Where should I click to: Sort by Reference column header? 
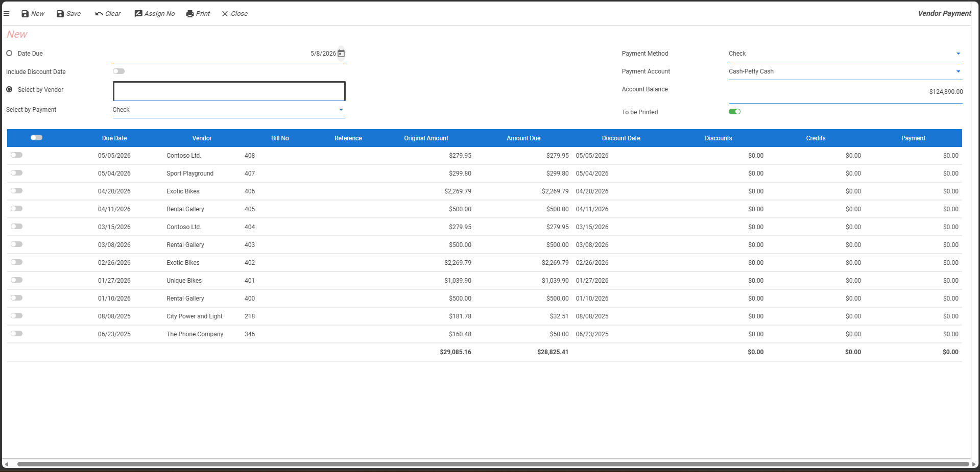tap(348, 138)
